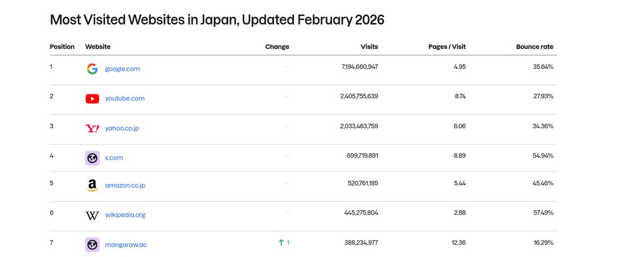Click bounce rate value 27.93%
The height and width of the screenshot is (257, 644).
pos(544,96)
